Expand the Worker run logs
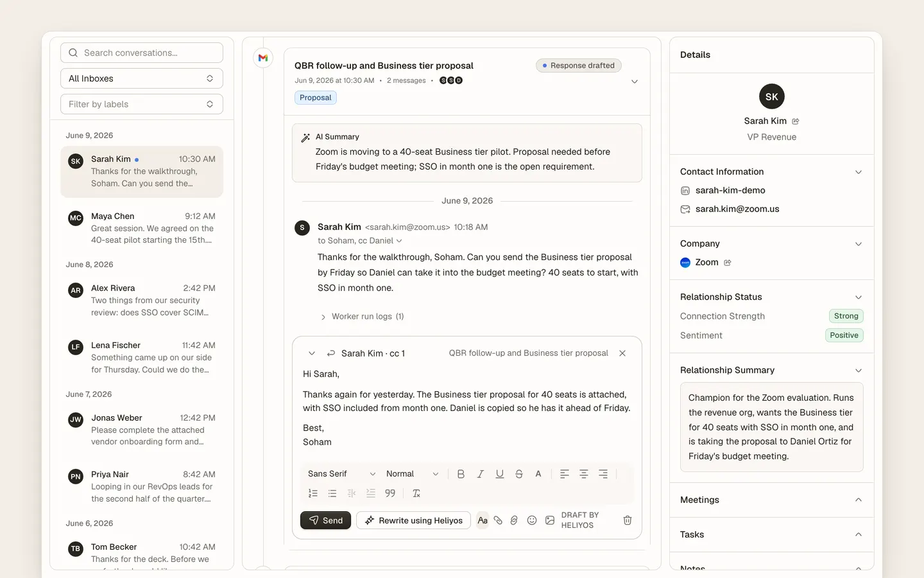 (x=363, y=317)
